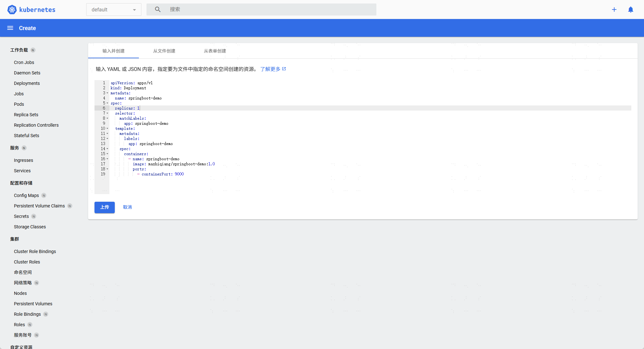The width and height of the screenshot is (644, 349).
Task: Click the Kubernetes logo icon
Action: [x=12, y=10]
